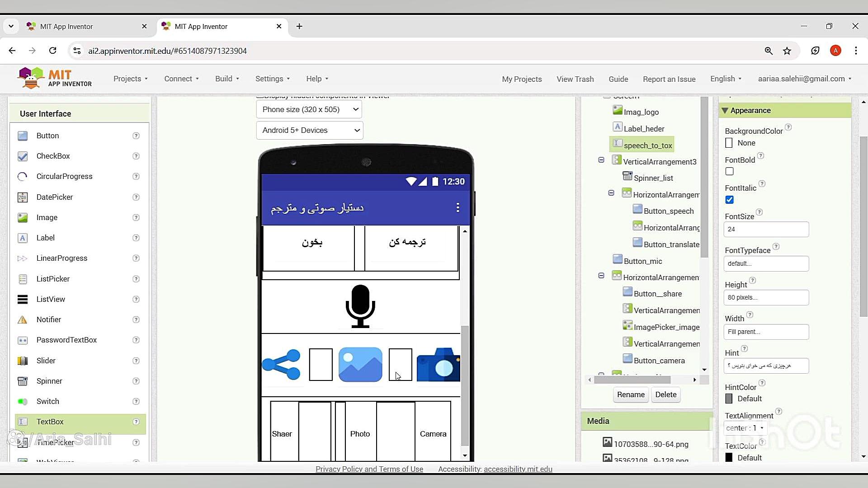Open the account email dropdown
Image resolution: width=868 pixels, height=488 pixels.
click(x=805, y=79)
